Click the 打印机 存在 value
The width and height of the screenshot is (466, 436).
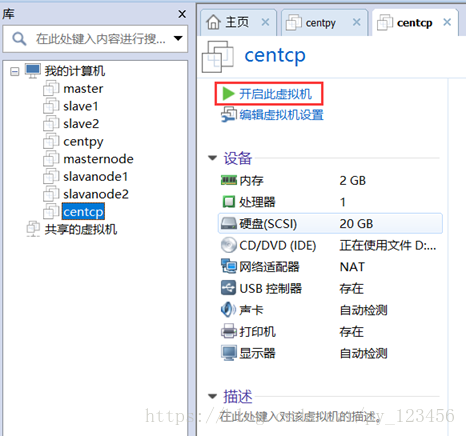[x=351, y=331]
